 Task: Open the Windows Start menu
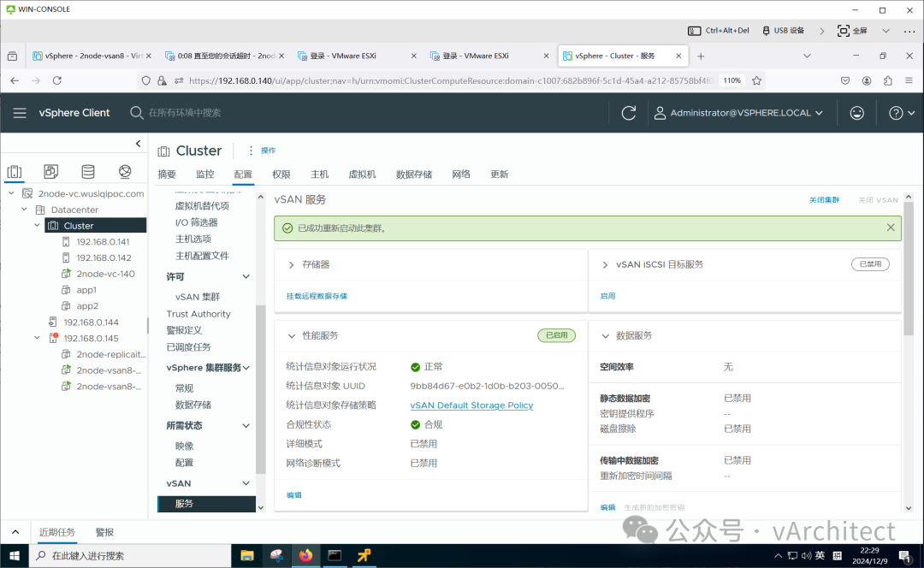pyautogui.click(x=15, y=556)
